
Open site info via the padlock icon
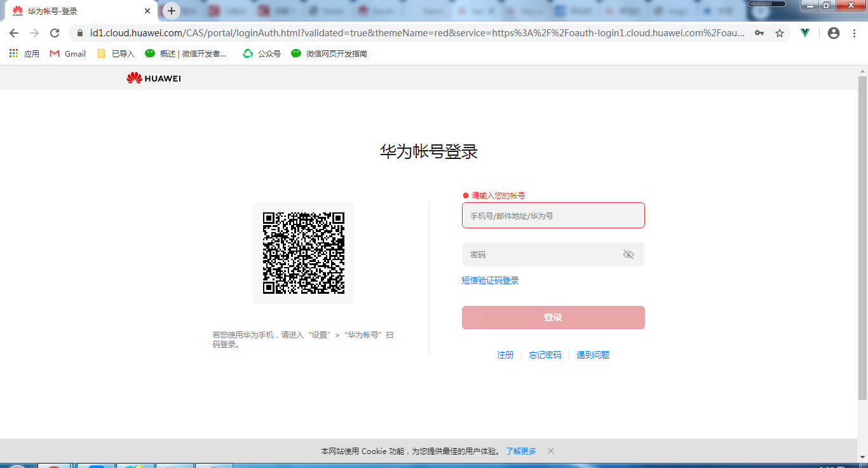pyautogui.click(x=80, y=33)
